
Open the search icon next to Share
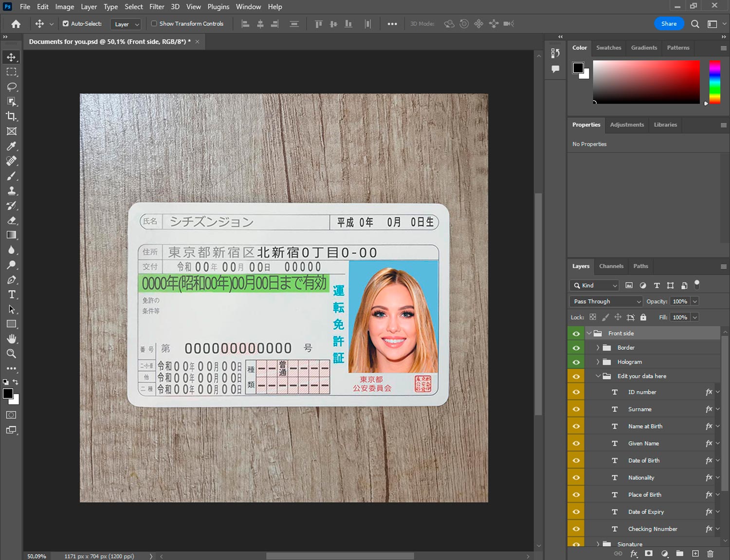[x=695, y=24]
